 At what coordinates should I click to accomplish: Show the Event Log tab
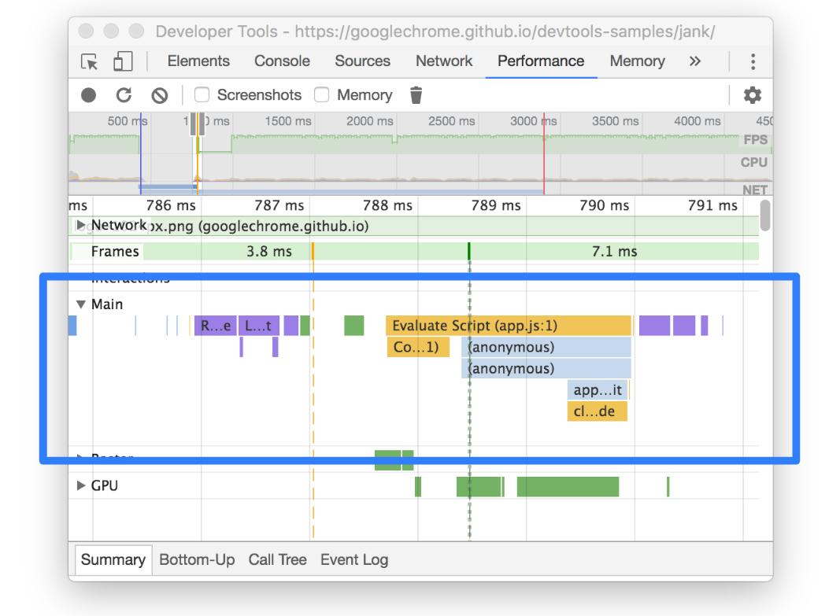[354, 560]
